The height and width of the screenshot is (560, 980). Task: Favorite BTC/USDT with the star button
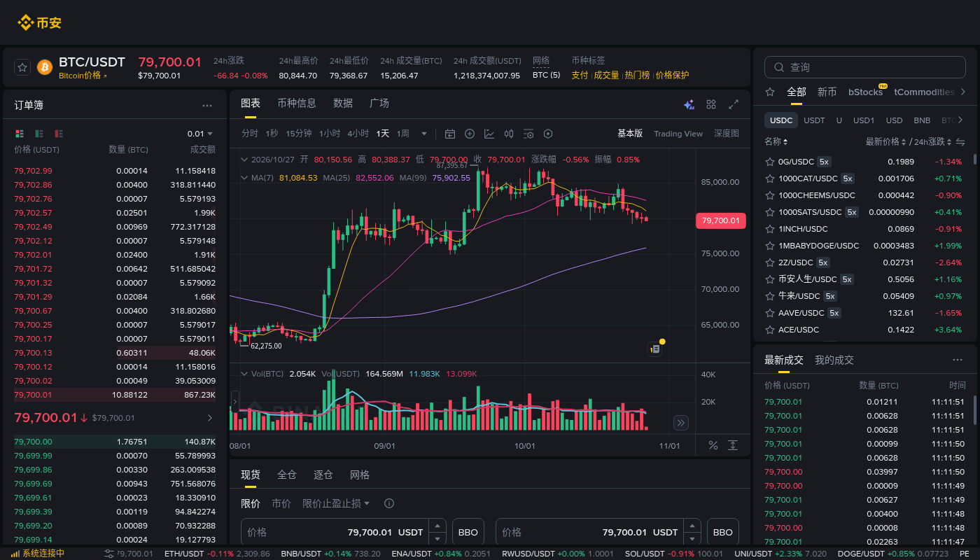point(22,67)
